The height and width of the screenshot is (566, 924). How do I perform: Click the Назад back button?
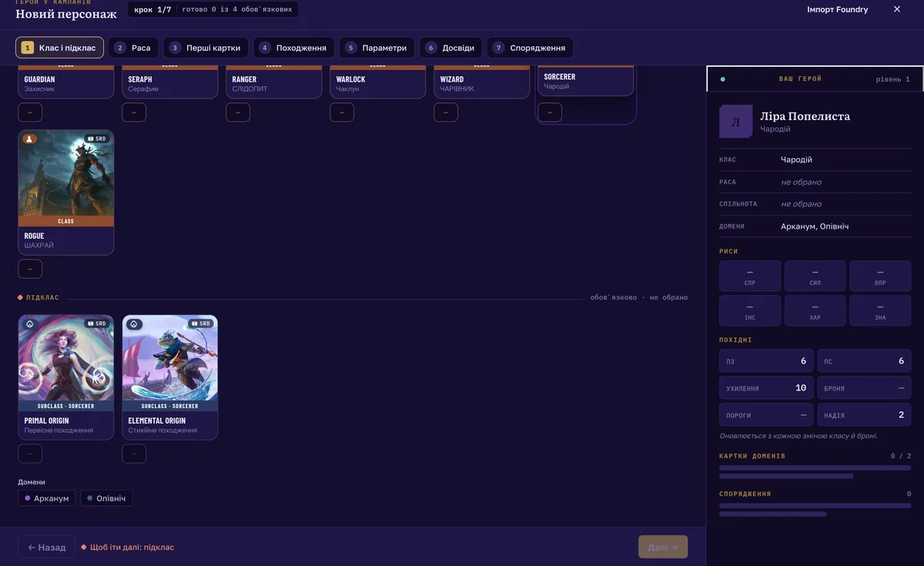point(46,547)
